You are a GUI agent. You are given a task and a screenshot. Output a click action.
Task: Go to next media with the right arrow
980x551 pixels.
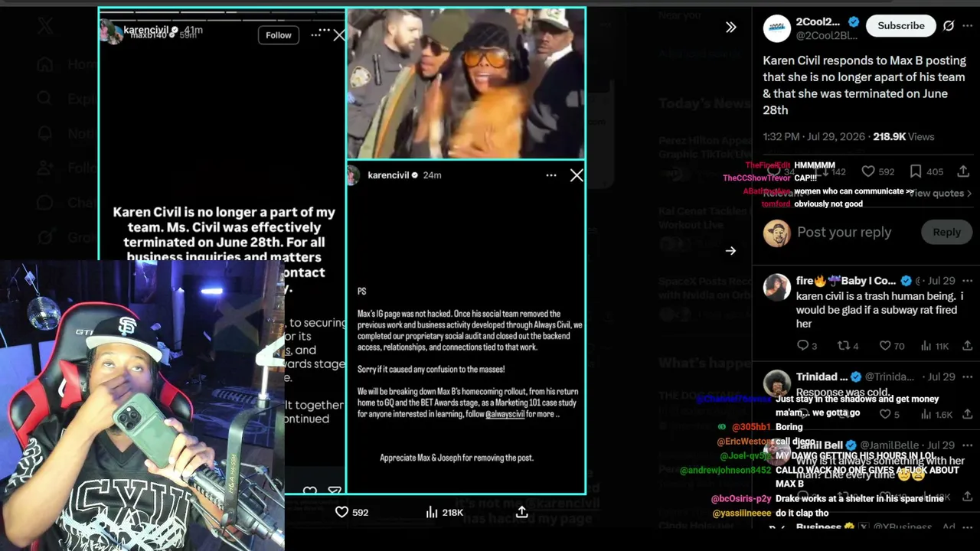[731, 251]
